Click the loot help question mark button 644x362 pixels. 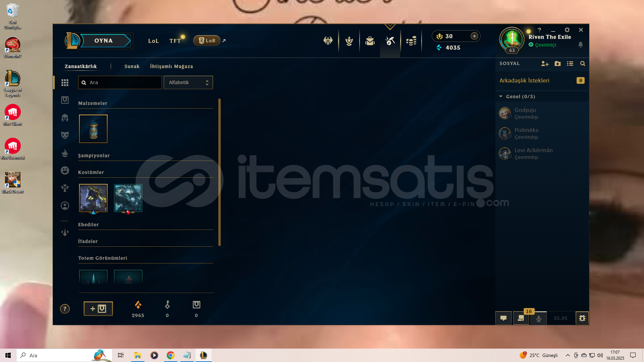pyautogui.click(x=65, y=309)
